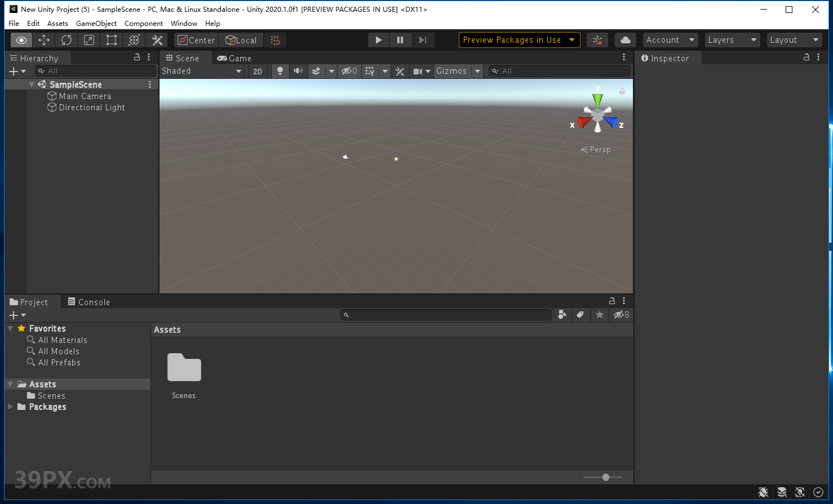Select the Move tool

(x=44, y=40)
